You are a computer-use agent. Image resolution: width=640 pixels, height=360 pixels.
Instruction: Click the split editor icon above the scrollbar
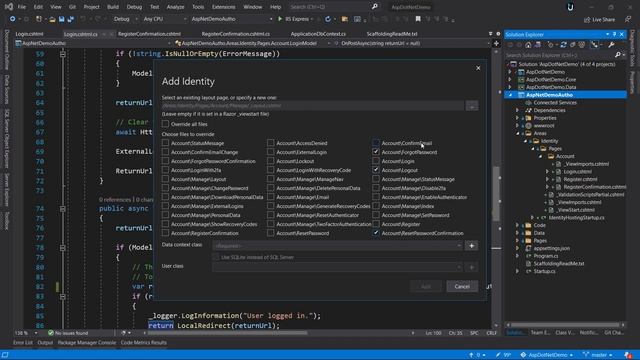click(x=496, y=43)
